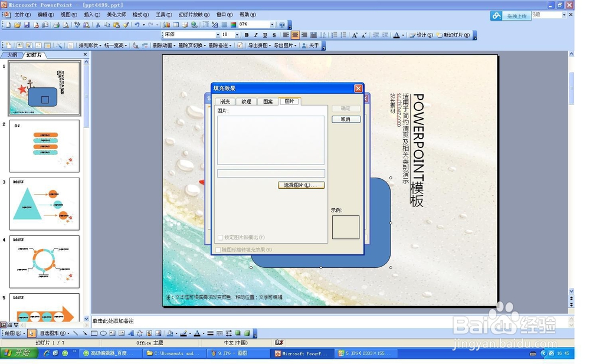
Task: Click the Save disk icon in toolbar
Action: coord(27,25)
